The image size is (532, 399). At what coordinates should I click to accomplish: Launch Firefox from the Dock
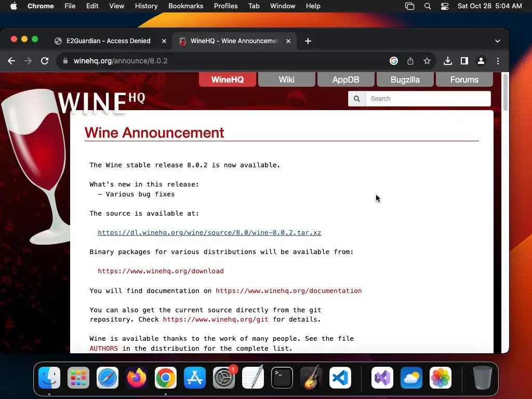click(137, 378)
